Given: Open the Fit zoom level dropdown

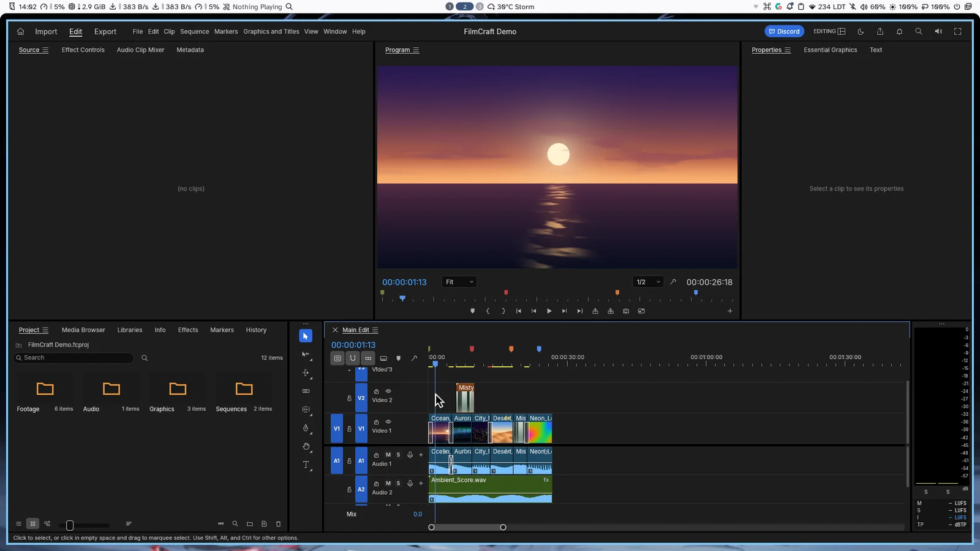Looking at the screenshot, I should coord(459,282).
